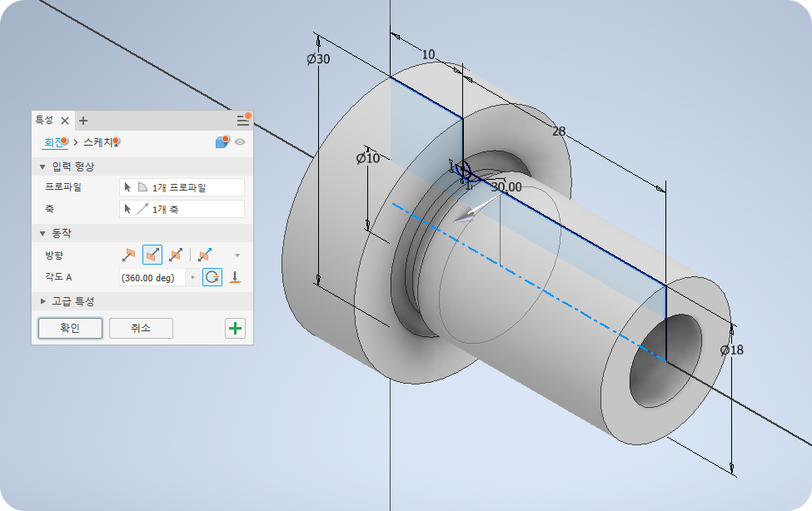Toggle the full 360 revolve icon

(212, 277)
